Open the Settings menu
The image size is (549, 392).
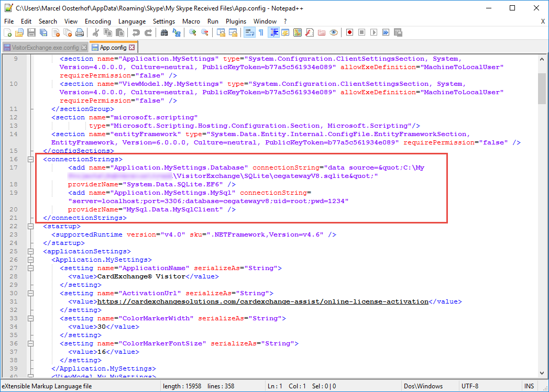[x=163, y=21]
